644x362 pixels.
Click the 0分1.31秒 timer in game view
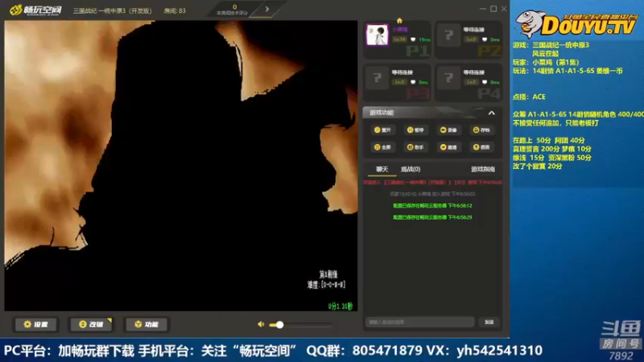click(341, 306)
